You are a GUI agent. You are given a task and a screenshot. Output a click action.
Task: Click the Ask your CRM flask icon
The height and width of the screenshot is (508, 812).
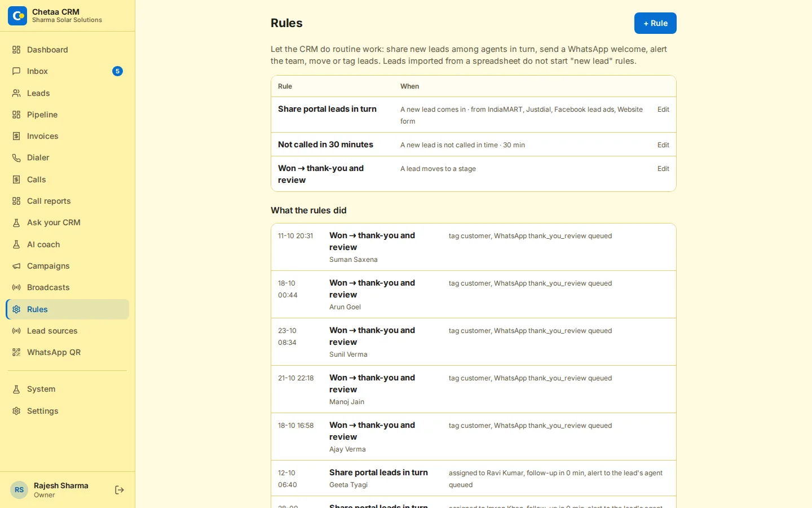[16, 223]
